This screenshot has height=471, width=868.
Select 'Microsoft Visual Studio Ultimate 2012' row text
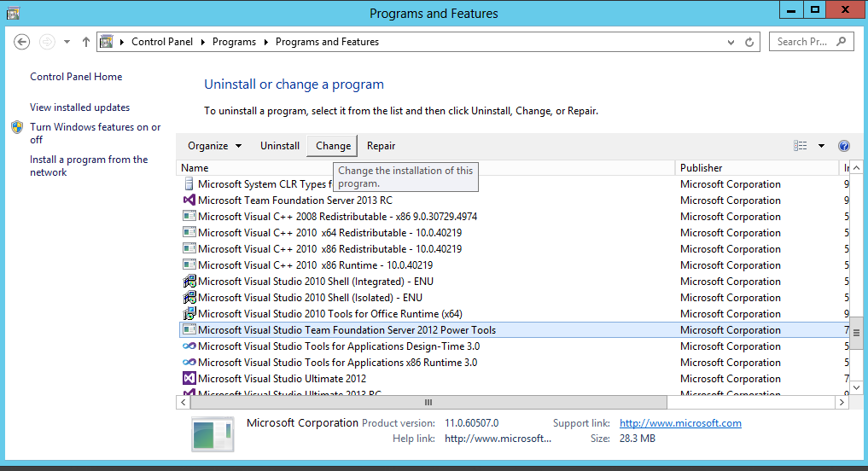tap(282, 379)
